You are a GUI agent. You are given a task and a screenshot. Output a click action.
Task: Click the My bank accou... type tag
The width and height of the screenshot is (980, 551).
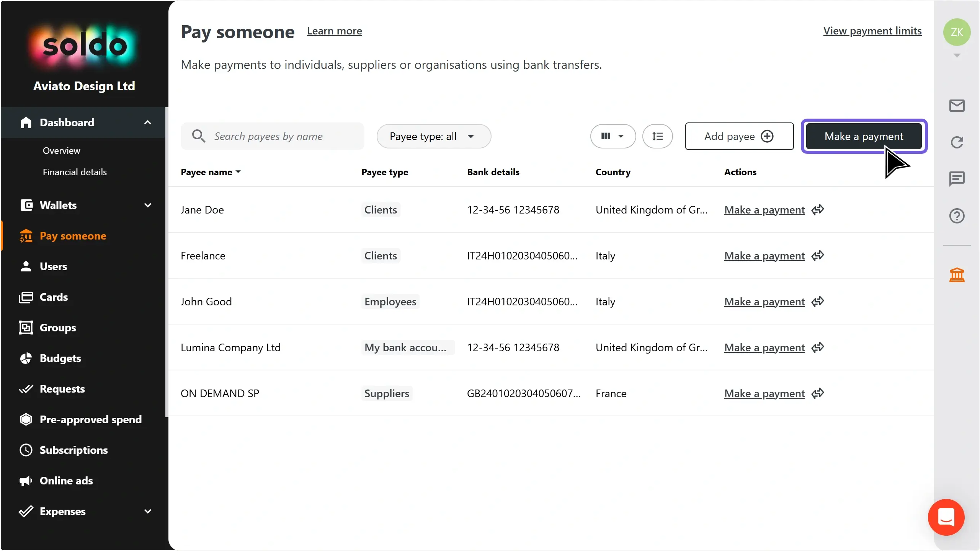pyautogui.click(x=407, y=347)
